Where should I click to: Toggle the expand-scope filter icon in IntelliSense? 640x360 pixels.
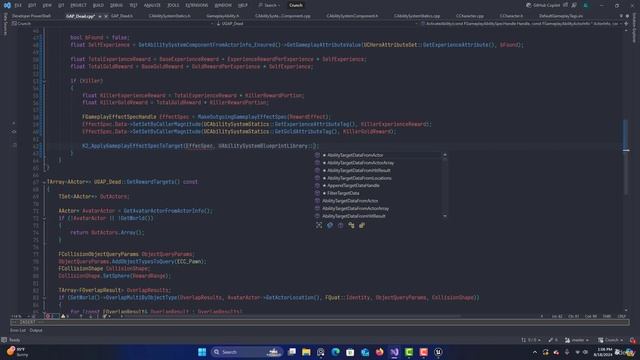(319, 225)
